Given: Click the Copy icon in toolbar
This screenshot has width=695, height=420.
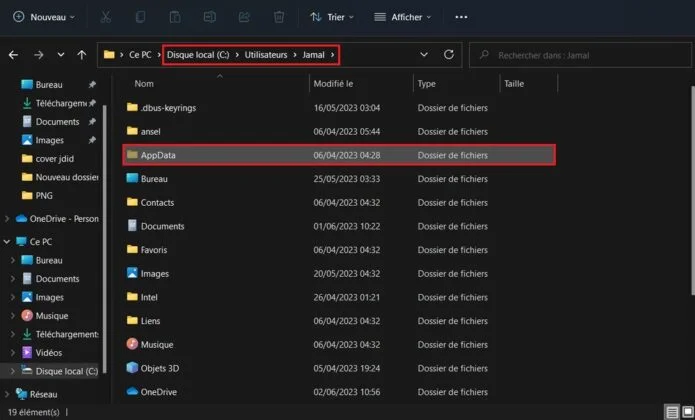Looking at the screenshot, I should tap(141, 17).
